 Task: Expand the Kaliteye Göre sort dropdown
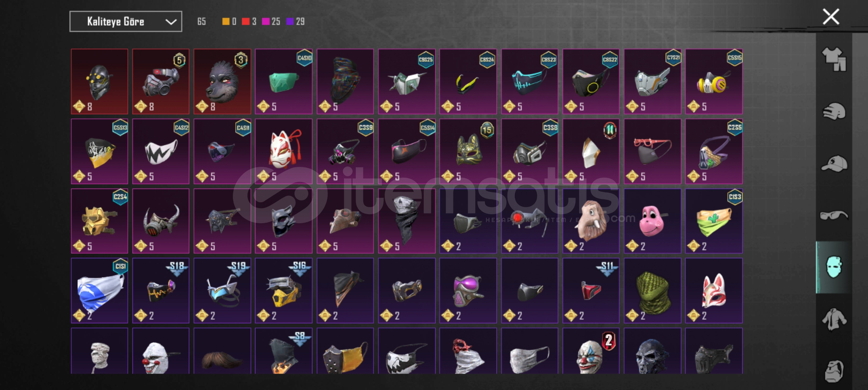[126, 22]
